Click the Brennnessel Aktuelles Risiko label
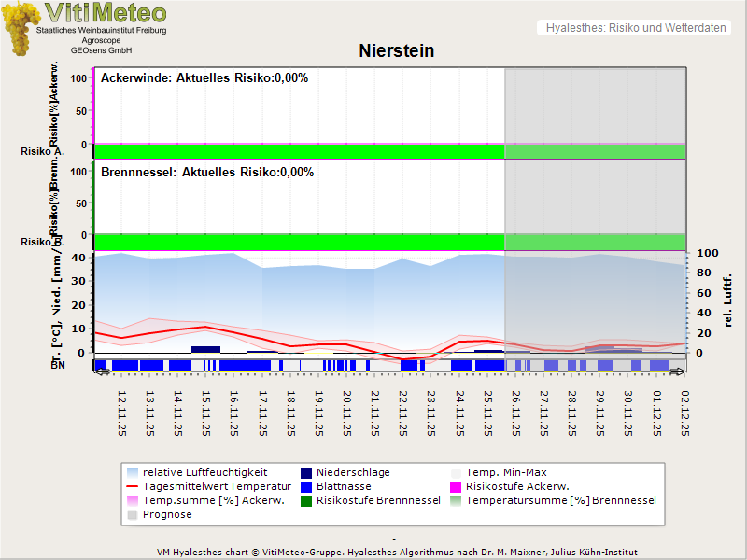The image size is (747, 560). click(206, 173)
